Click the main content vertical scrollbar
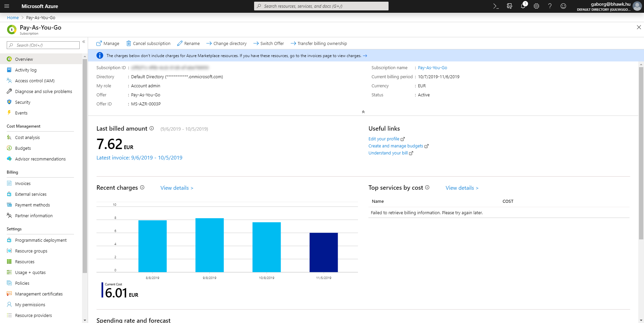 [x=641, y=153]
